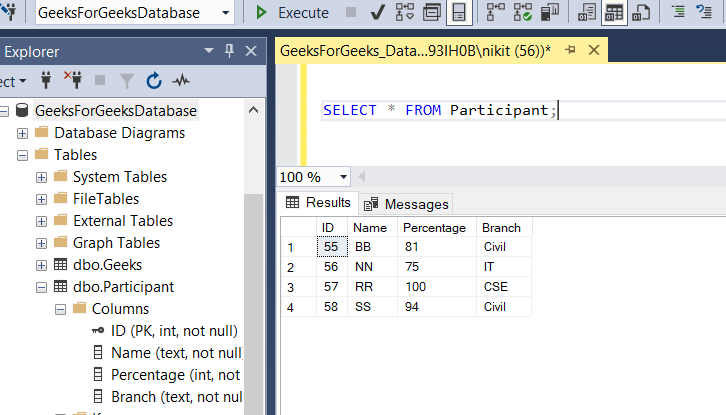Open Object Explorer window position dropdown arrow
The width and height of the screenshot is (726, 415).
coord(209,50)
